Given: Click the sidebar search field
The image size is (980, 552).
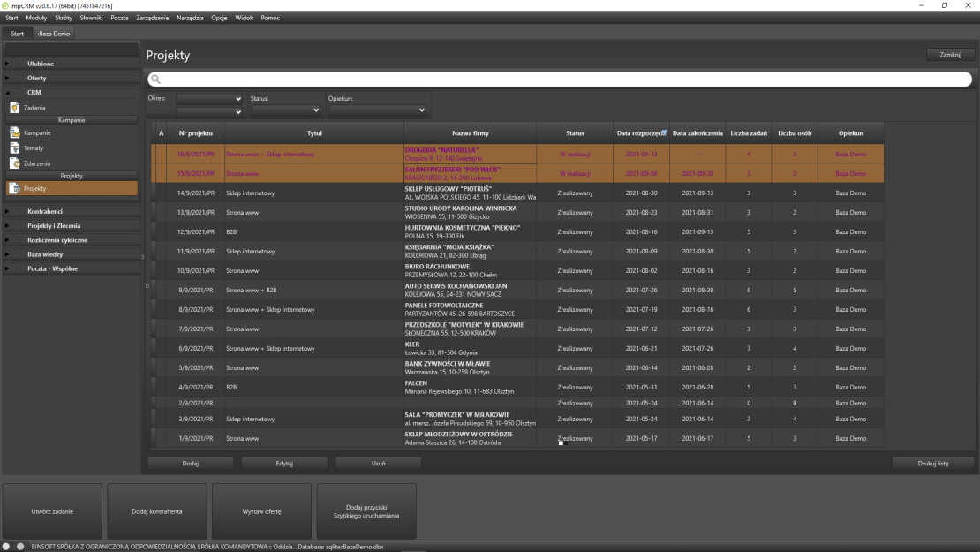Looking at the screenshot, I should coord(72,49).
